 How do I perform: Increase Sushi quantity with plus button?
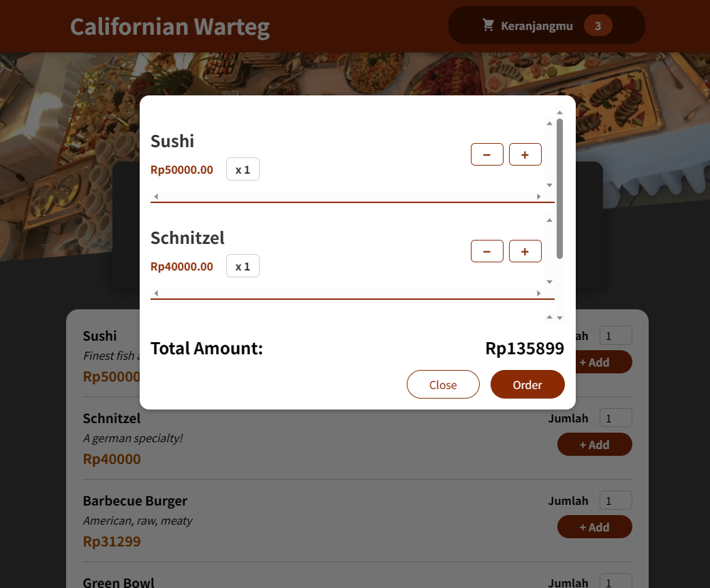click(x=525, y=155)
